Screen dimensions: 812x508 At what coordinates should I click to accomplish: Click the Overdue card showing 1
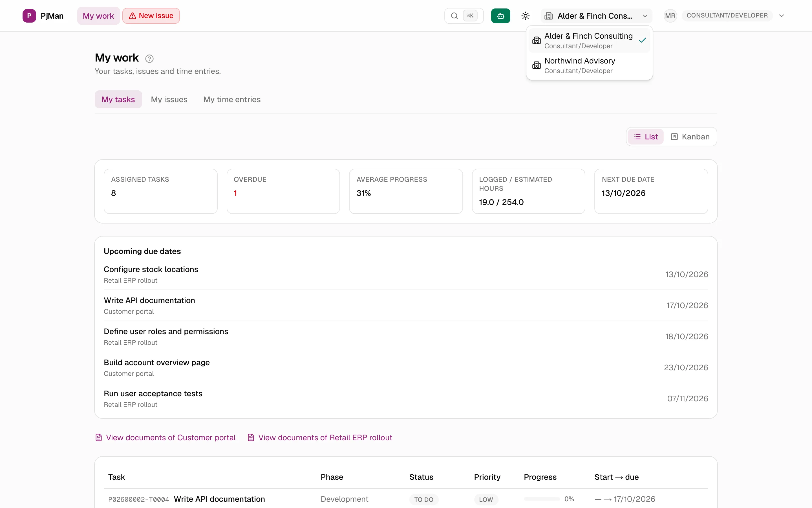pyautogui.click(x=283, y=191)
